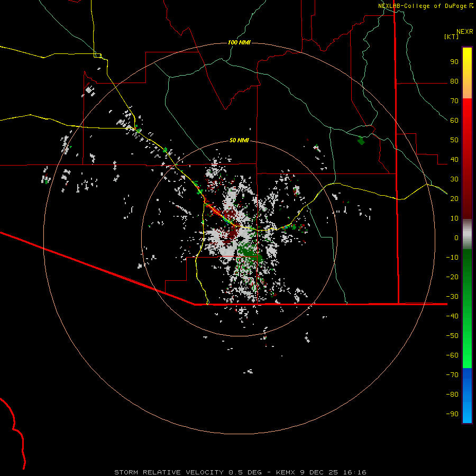Click the -70 value on the velocity scale
Image resolution: width=476 pixels, height=476 pixels.
452,374
